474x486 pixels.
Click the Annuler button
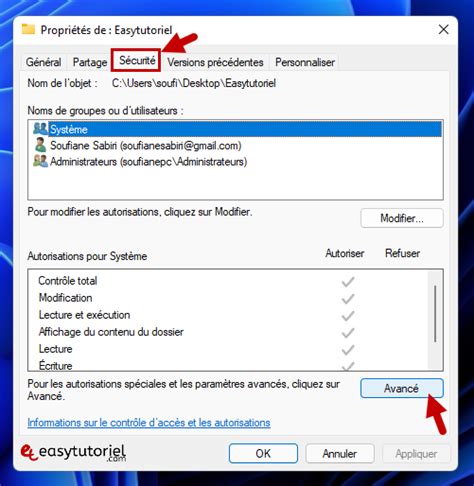click(340, 453)
